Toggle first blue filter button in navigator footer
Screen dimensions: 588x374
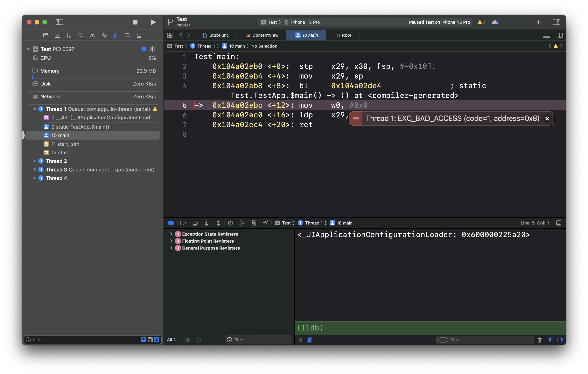[143, 340]
